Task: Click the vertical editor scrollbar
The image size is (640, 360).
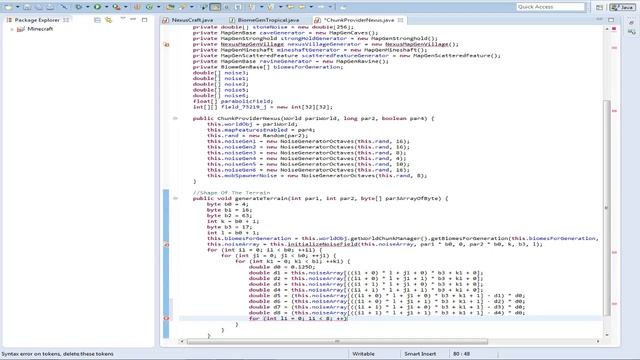Action: pyautogui.click(x=607, y=207)
